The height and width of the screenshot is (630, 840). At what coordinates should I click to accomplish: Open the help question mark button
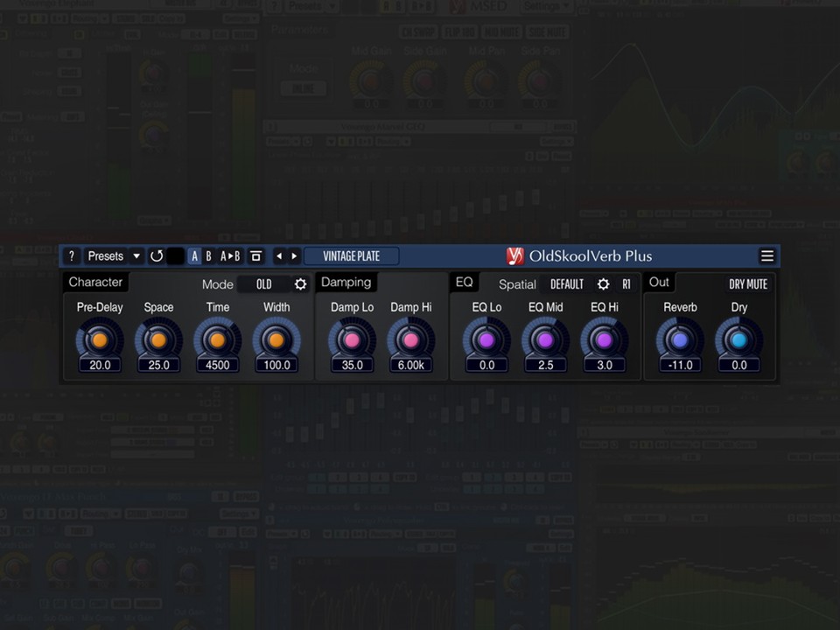pos(71,256)
